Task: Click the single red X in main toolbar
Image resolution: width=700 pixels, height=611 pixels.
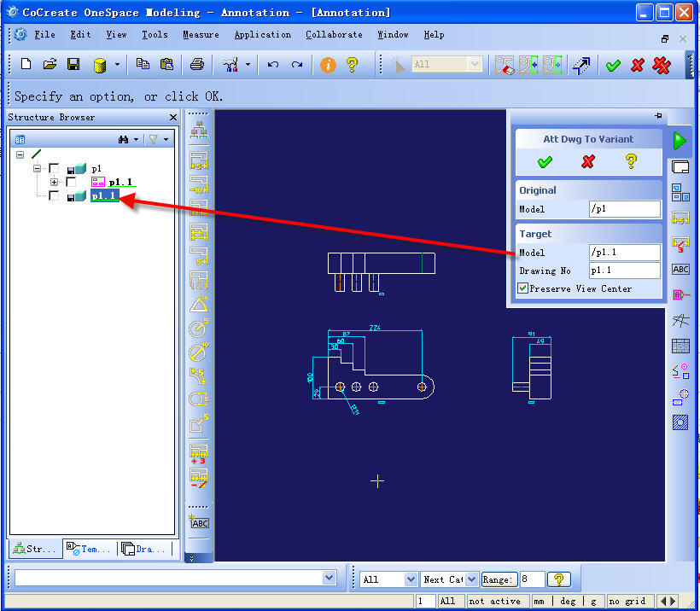Action: [637, 65]
